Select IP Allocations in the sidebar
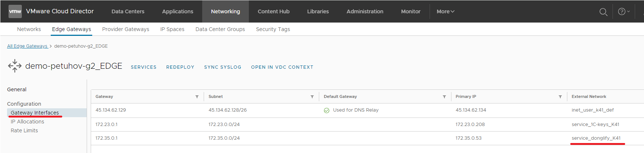 [x=27, y=122]
